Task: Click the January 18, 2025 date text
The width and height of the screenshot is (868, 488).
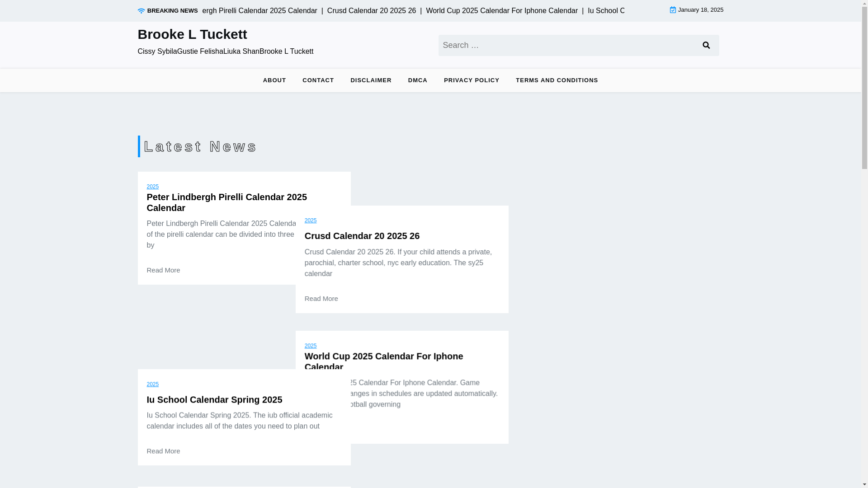Action: click(x=701, y=10)
